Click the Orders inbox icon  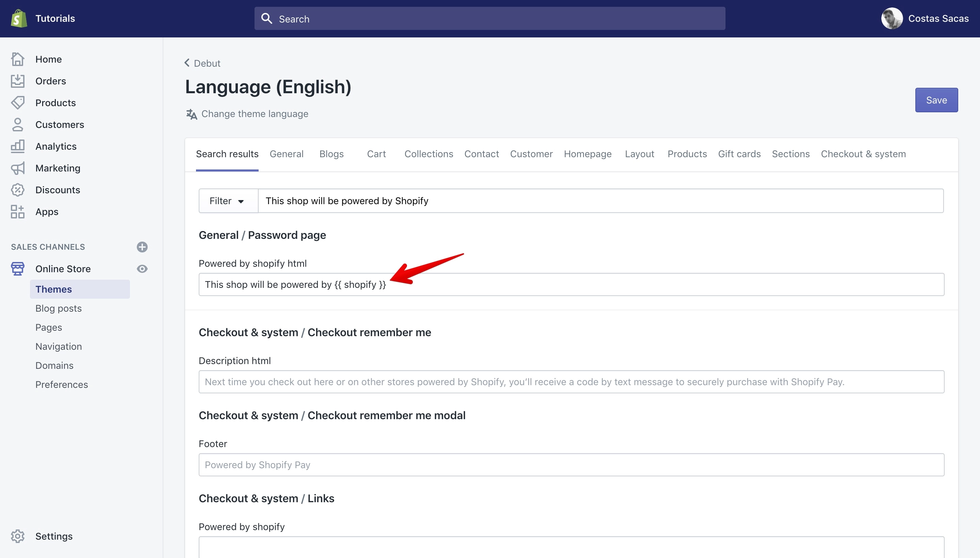click(18, 81)
